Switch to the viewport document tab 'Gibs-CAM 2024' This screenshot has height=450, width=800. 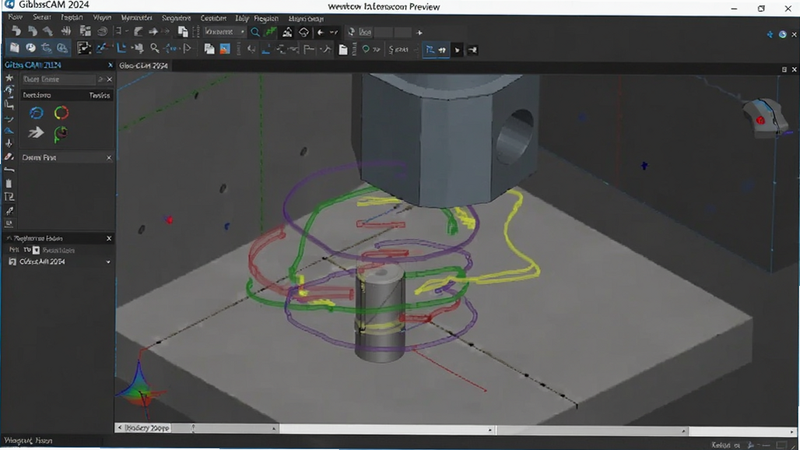143,65
